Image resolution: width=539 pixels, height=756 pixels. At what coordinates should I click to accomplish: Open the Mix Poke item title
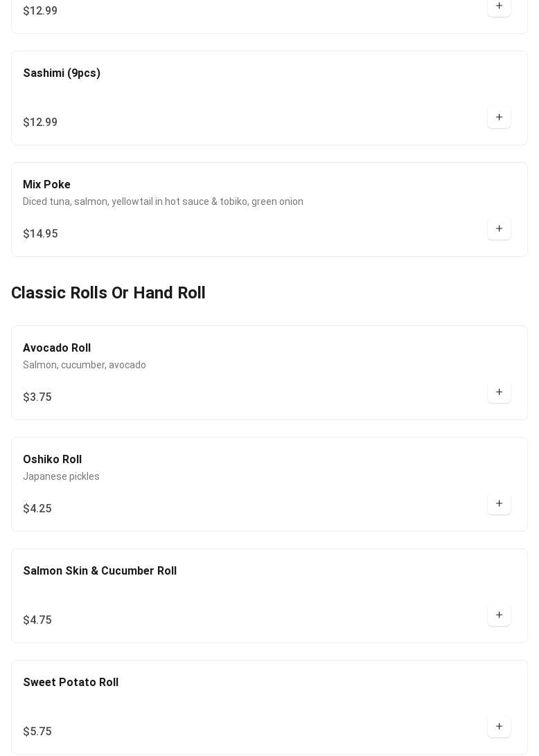pos(46,185)
